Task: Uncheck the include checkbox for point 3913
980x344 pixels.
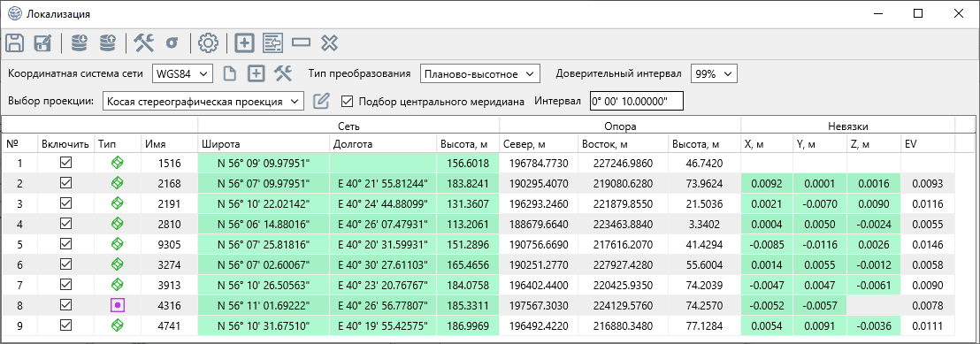Action: tap(65, 285)
